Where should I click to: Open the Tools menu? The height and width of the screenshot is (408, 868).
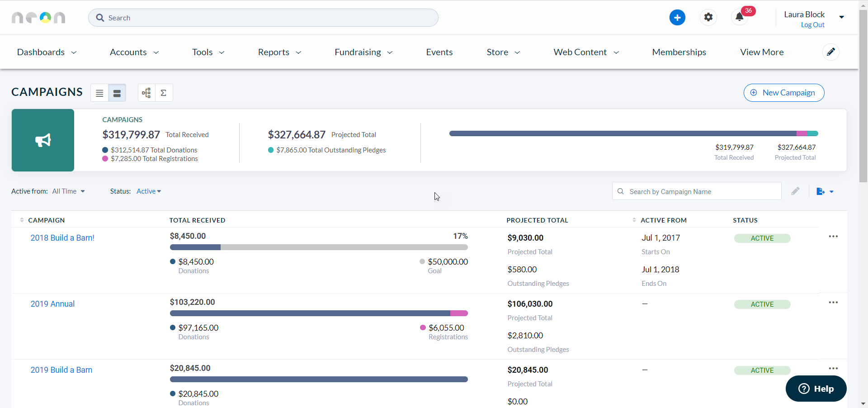tap(208, 52)
